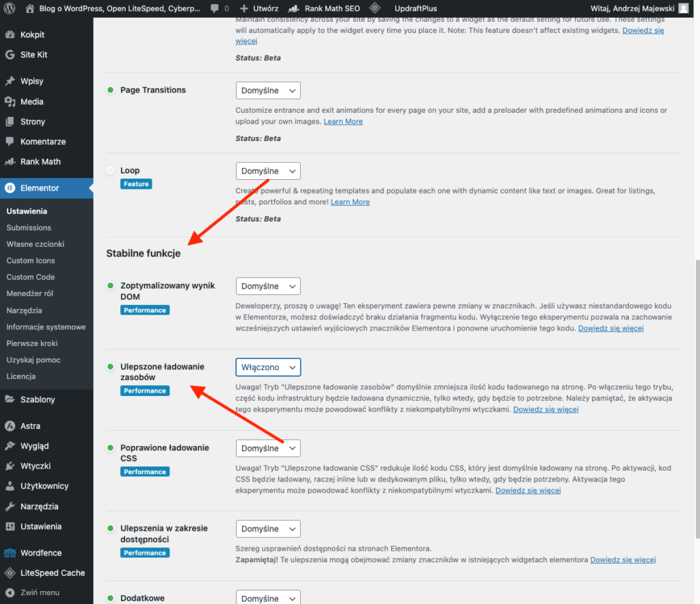Click the Komentarze speech bubble icon

(x=10, y=142)
